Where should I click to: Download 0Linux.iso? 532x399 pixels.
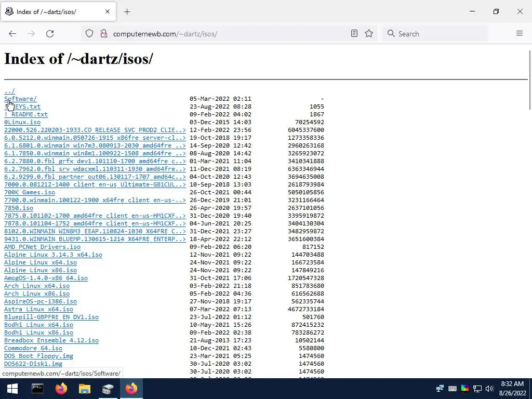[22, 122]
